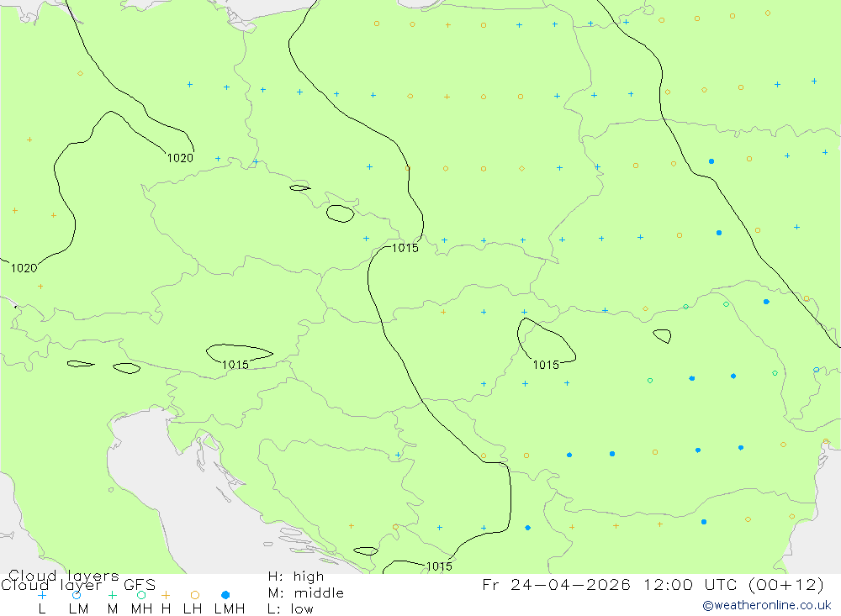Click the orange plus legend symbol for H
The height and width of the screenshot is (616, 841).
[166, 595]
